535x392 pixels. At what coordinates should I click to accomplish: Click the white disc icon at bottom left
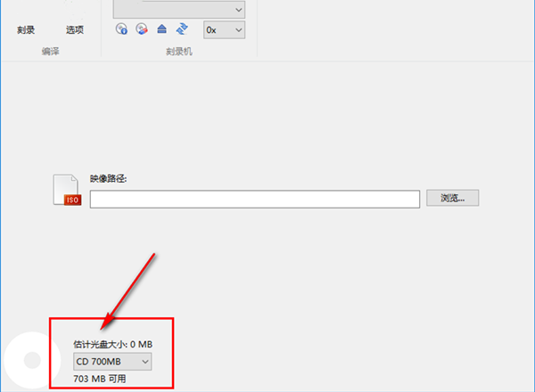[27, 362]
